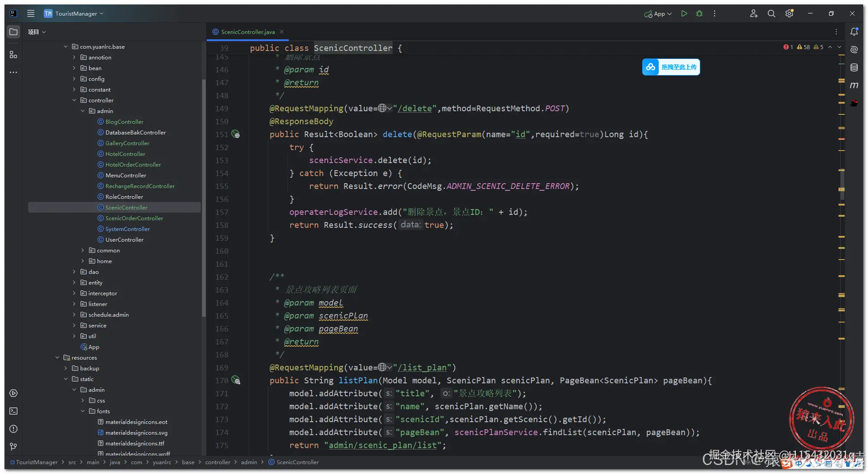
Task: Open UserController in project tree
Action: 124,239
